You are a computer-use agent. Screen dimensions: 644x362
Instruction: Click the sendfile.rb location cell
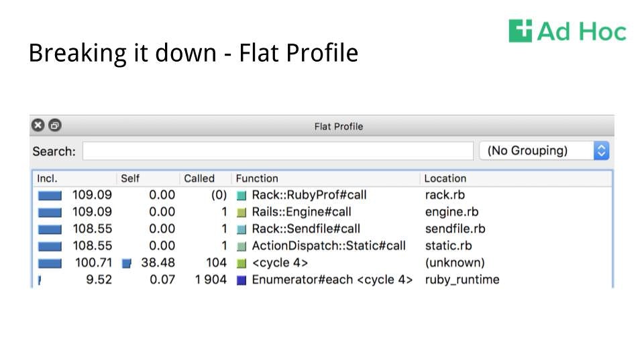click(455, 229)
